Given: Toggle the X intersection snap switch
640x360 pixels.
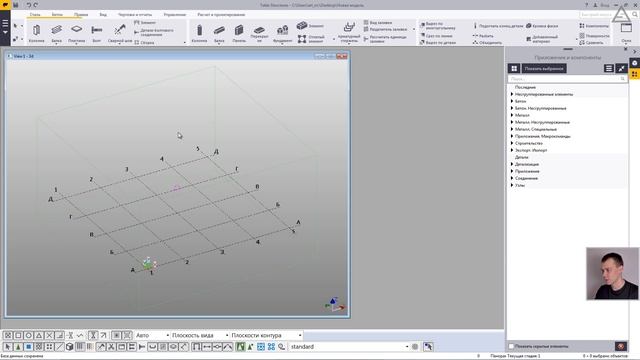Looking at the screenshot, I should 49,335.
